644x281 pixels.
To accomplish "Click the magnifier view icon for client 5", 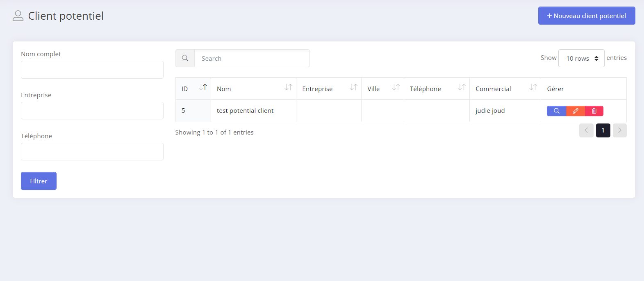I will click(556, 111).
